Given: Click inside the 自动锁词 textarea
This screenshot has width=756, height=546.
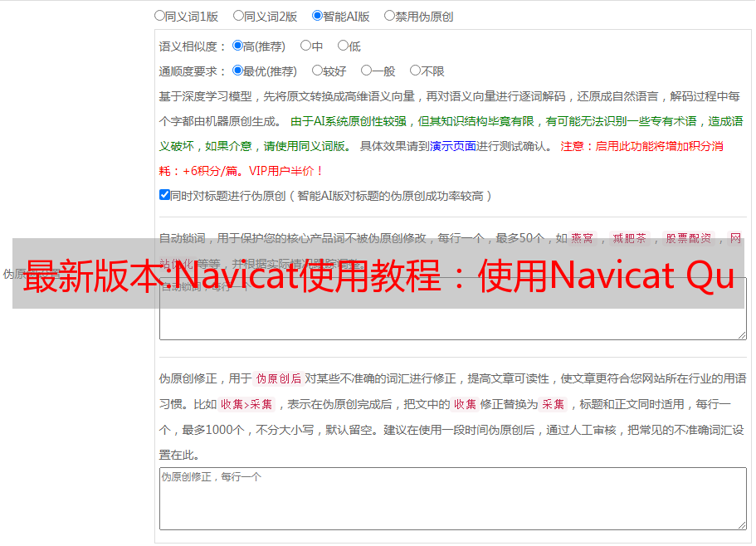Looking at the screenshot, I should click(453, 309).
